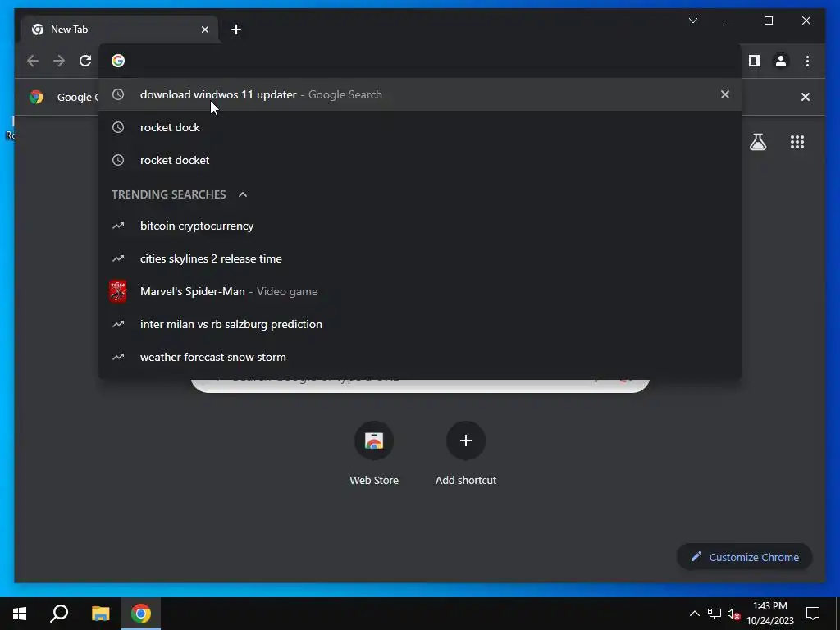
Task: Open the Web Store shortcut
Action: 374,453
